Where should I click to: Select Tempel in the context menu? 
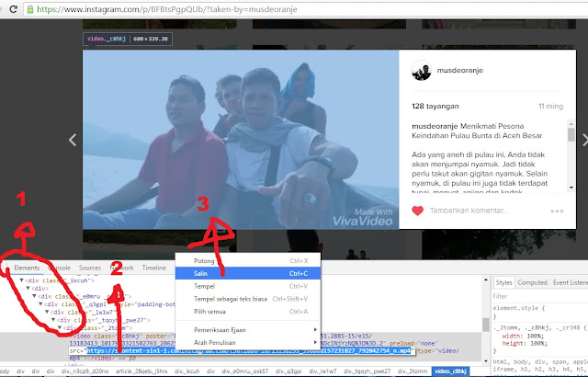(248, 286)
